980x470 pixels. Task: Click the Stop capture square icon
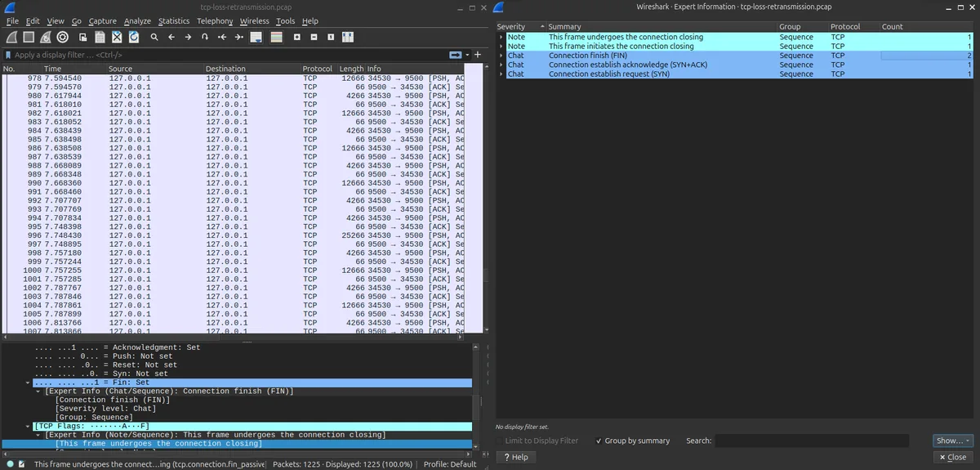click(x=29, y=37)
